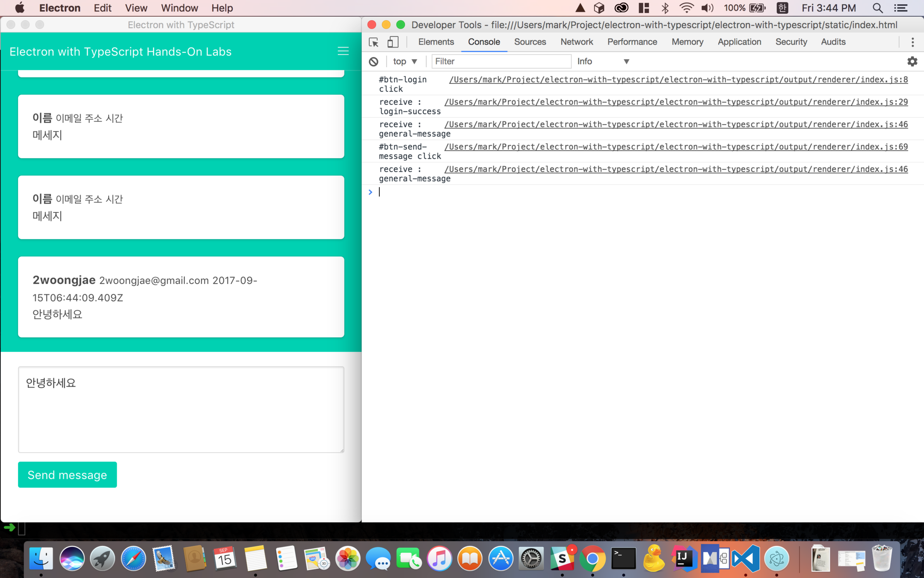Open Terminal from the dock
The height and width of the screenshot is (578, 924).
tap(623, 558)
